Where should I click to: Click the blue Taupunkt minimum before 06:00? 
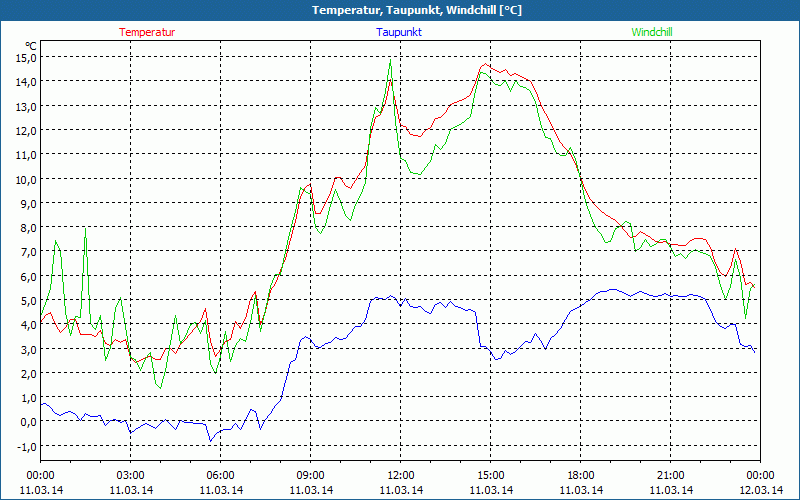click(x=210, y=441)
